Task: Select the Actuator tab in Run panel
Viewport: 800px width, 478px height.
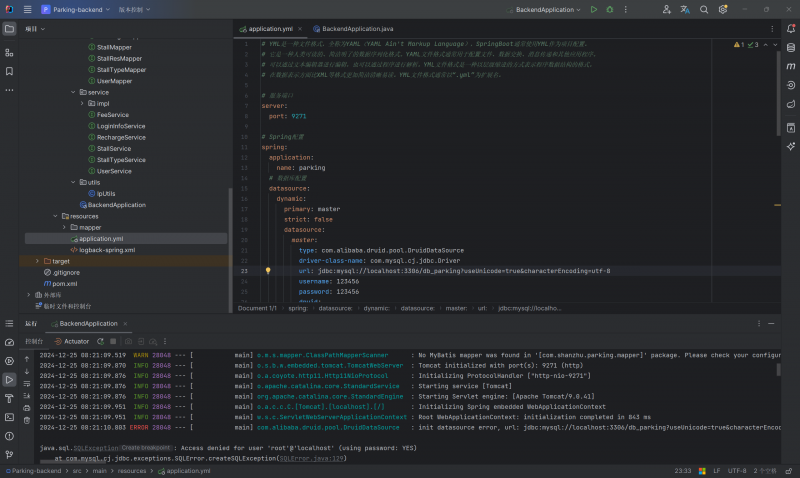Action: pos(76,341)
